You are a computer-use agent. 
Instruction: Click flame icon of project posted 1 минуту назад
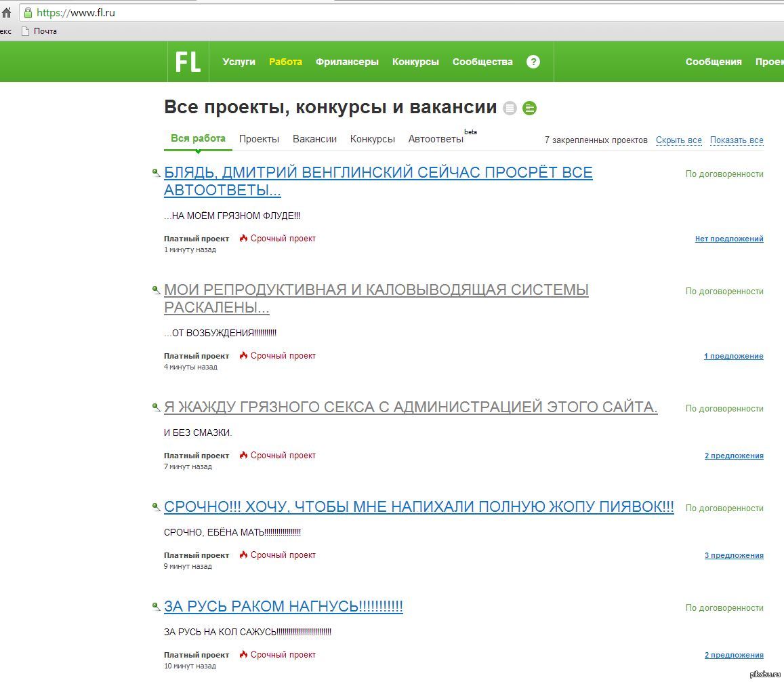(x=243, y=238)
